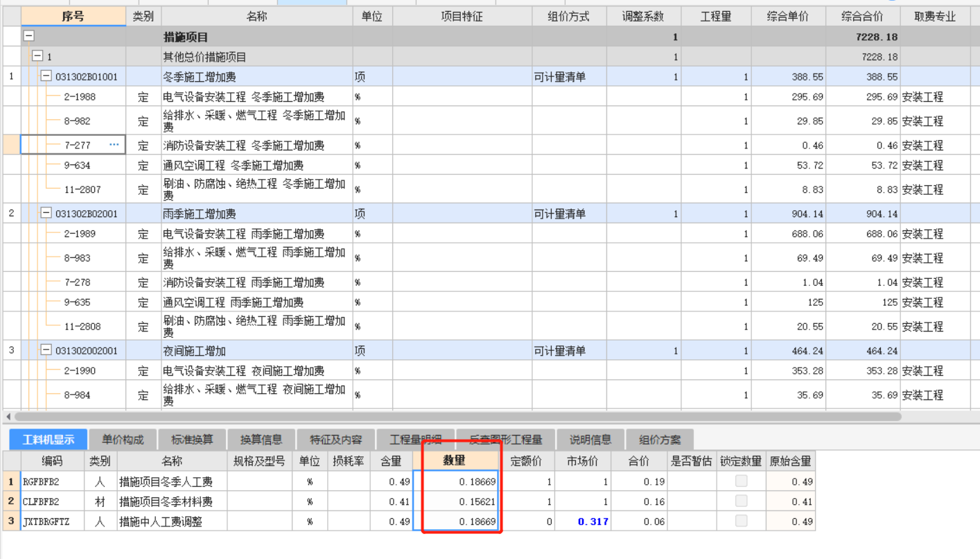The width and height of the screenshot is (980, 559).
Task: Select quota row 9-634
Action: [x=78, y=165]
